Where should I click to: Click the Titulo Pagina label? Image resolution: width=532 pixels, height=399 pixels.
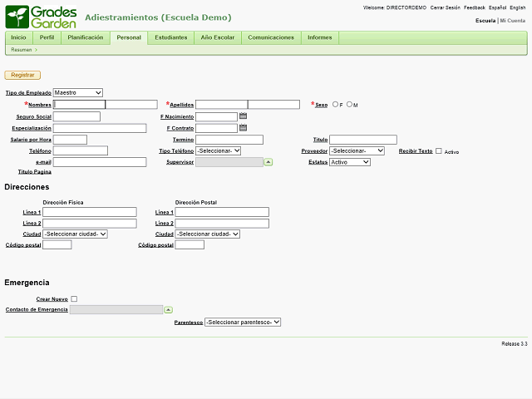(x=35, y=172)
